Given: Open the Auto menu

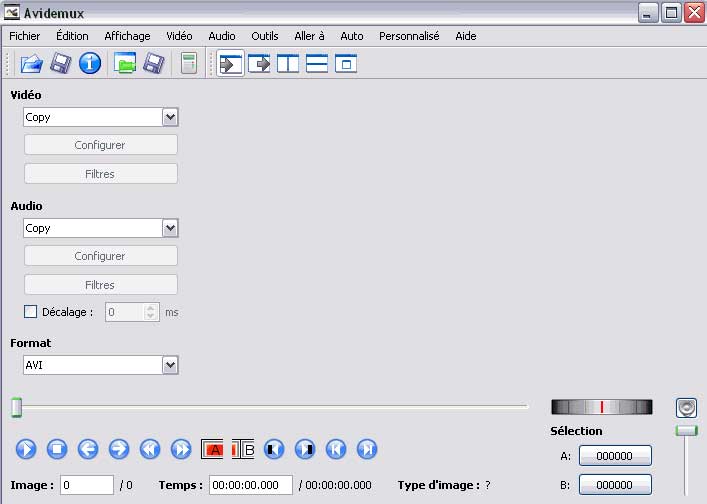Looking at the screenshot, I should (x=352, y=36).
